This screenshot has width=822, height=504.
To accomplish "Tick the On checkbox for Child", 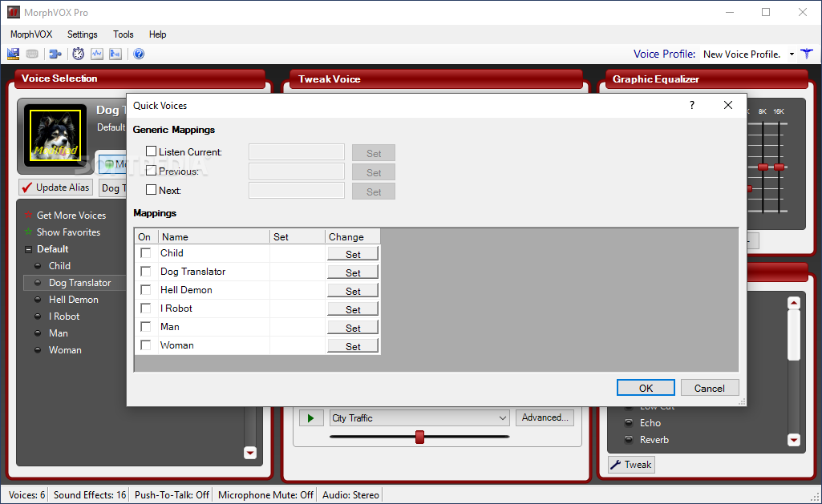I will [x=146, y=253].
